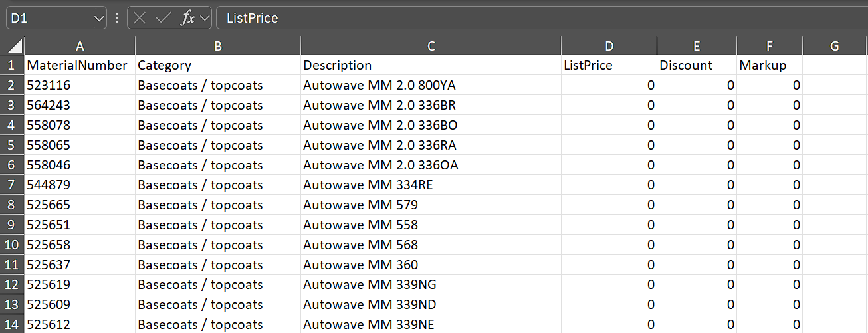The height and width of the screenshot is (333, 868).
Task: Click cell Autowave MM 2.0 336BR
Action: (431, 105)
